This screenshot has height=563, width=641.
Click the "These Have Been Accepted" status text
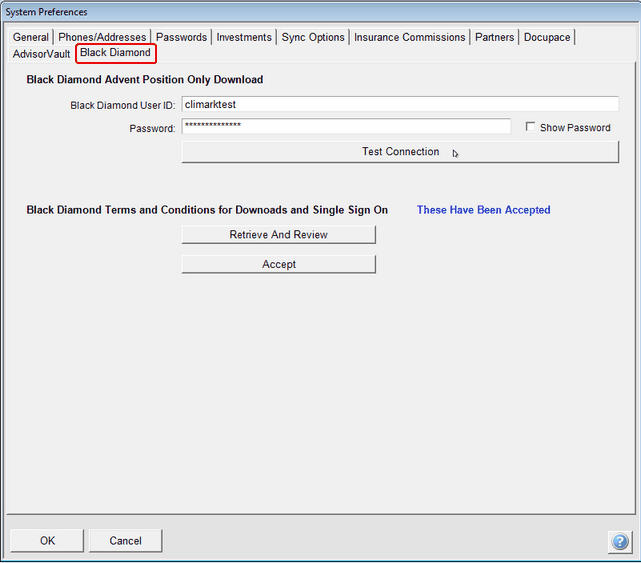click(483, 210)
